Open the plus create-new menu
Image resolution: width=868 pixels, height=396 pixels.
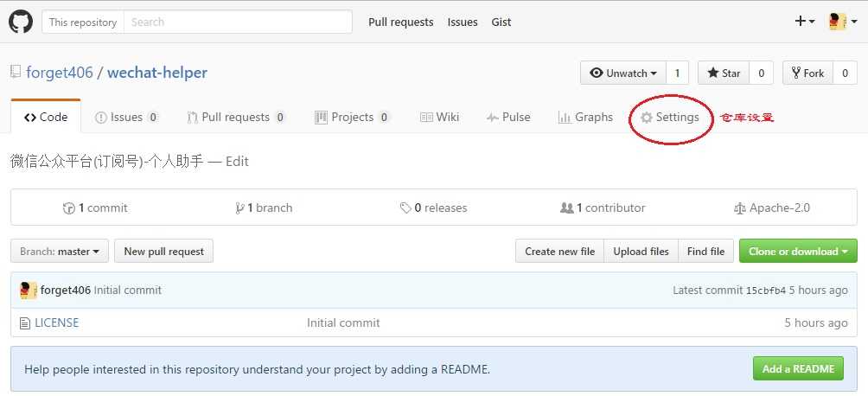[x=804, y=22]
